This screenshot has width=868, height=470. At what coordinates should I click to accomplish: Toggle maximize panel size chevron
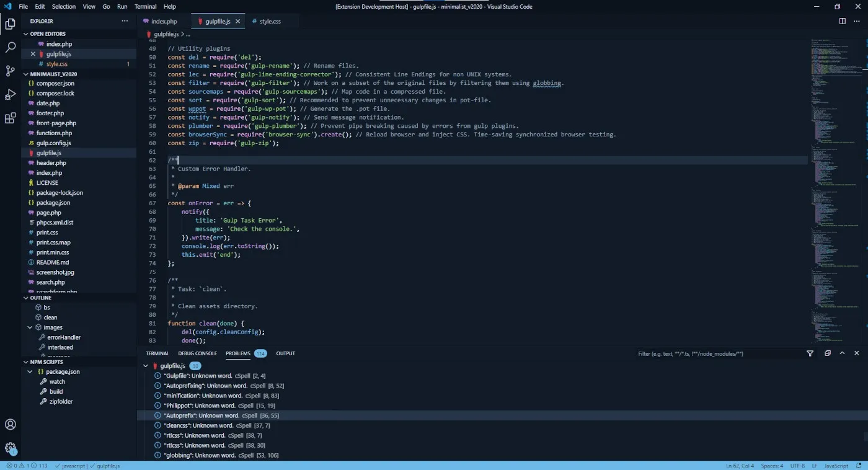click(842, 353)
